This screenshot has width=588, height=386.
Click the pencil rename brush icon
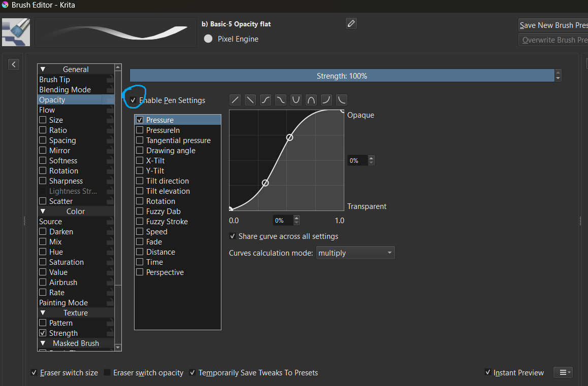pyautogui.click(x=351, y=23)
